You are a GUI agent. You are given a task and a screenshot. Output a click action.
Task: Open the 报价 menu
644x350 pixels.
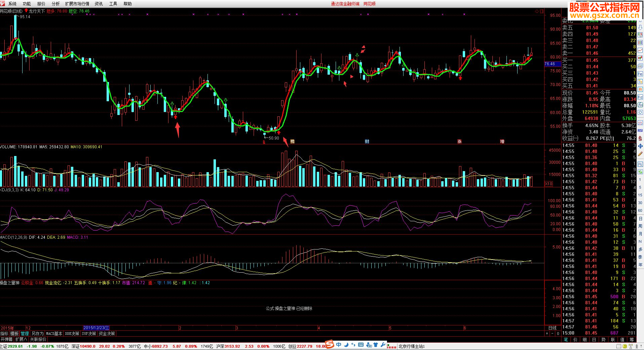pos(41,4)
